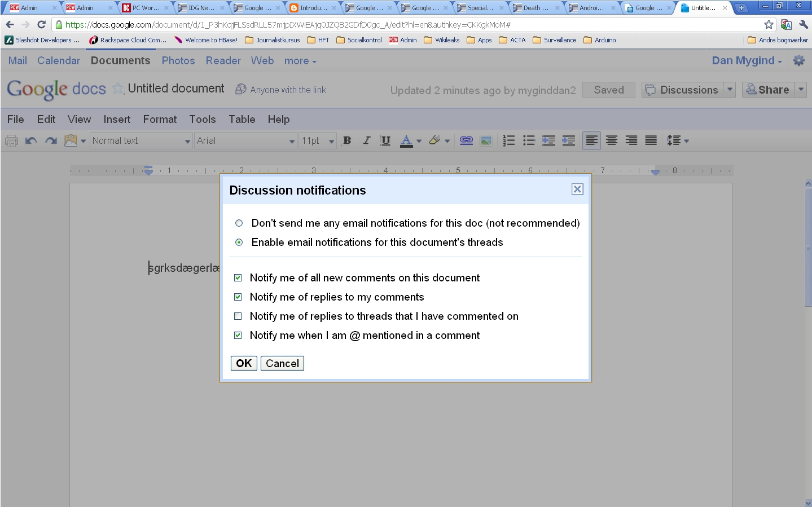Select "Don't send me any email notifications" option
Image resolution: width=812 pixels, height=507 pixels.
tap(239, 223)
